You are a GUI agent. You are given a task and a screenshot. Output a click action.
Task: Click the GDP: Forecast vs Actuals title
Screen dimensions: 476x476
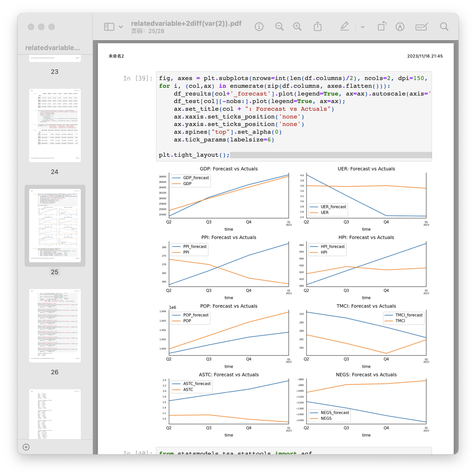point(229,169)
